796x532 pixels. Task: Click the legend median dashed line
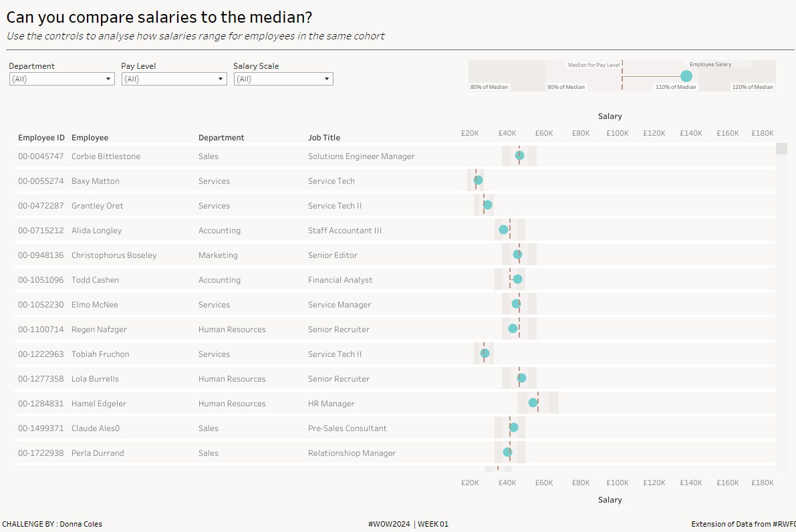(x=622, y=75)
